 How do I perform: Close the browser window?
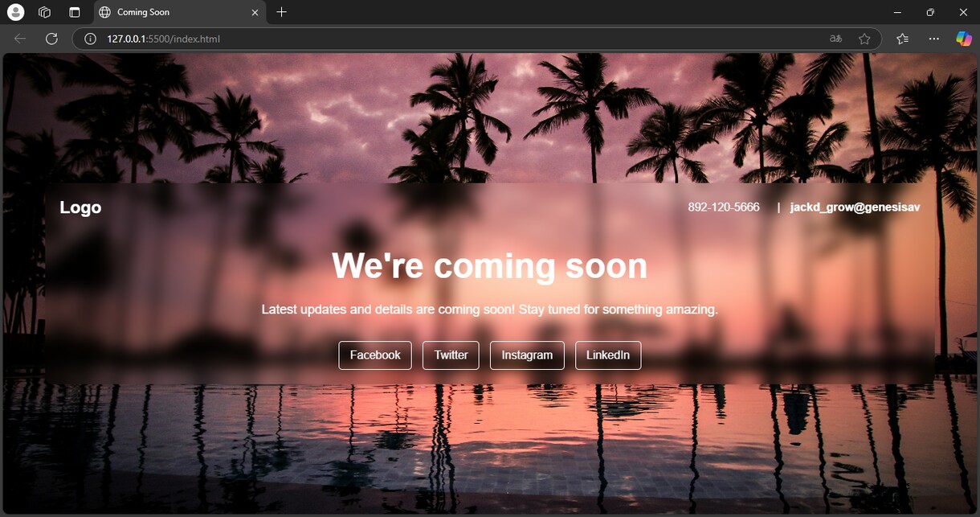(963, 12)
